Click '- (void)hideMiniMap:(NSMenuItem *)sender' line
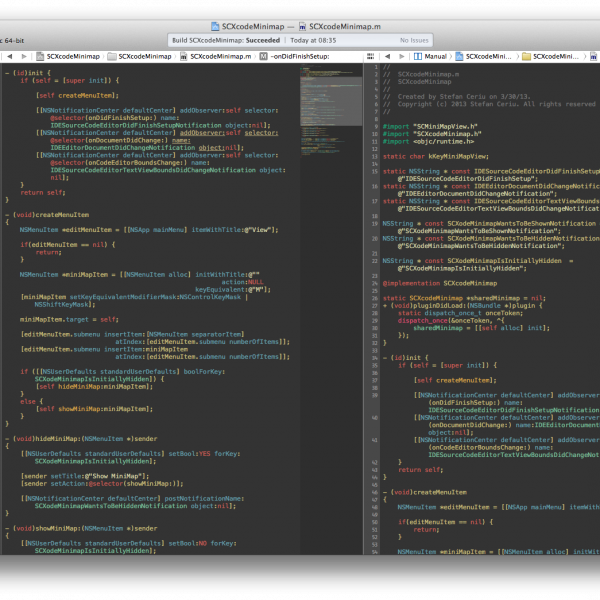Viewport: 600px width, 600px height. click(81, 439)
